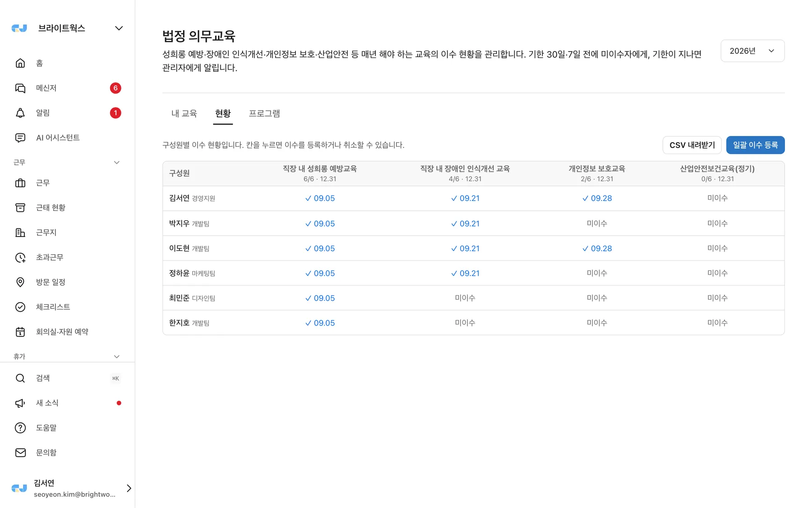This screenshot has height=508, width=812.
Task: Open the AI assistant icon
Action: [x=20, y=138]
